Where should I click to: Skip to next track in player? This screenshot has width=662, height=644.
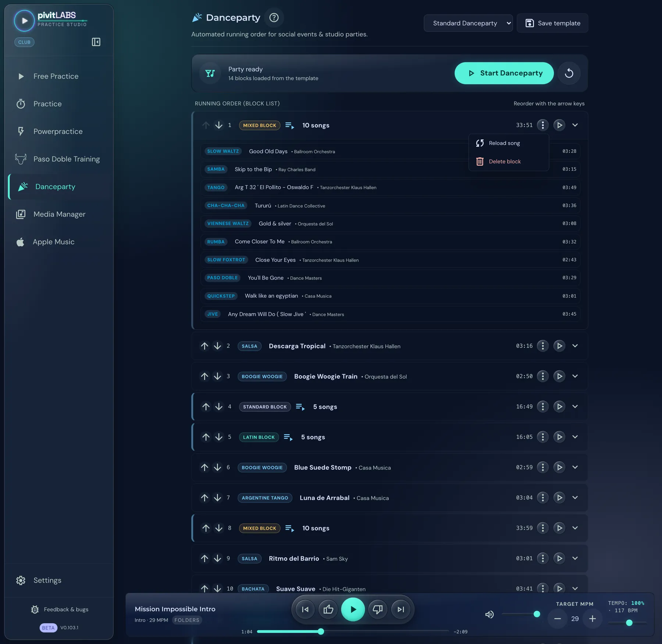coord(401,609)
